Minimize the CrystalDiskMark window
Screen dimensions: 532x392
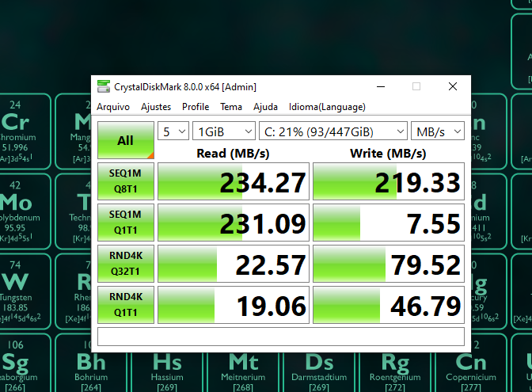tap(381, 86)
